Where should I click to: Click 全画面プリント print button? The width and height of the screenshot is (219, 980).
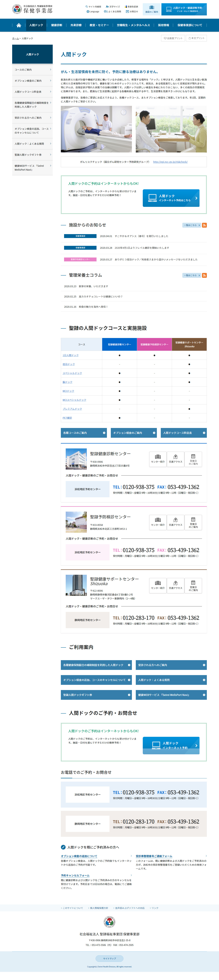173,38
